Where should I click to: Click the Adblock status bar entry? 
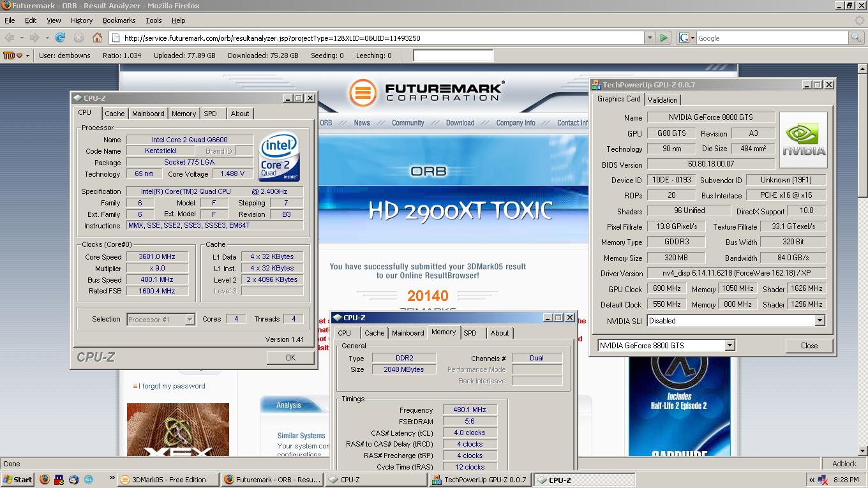coord(844,464)
